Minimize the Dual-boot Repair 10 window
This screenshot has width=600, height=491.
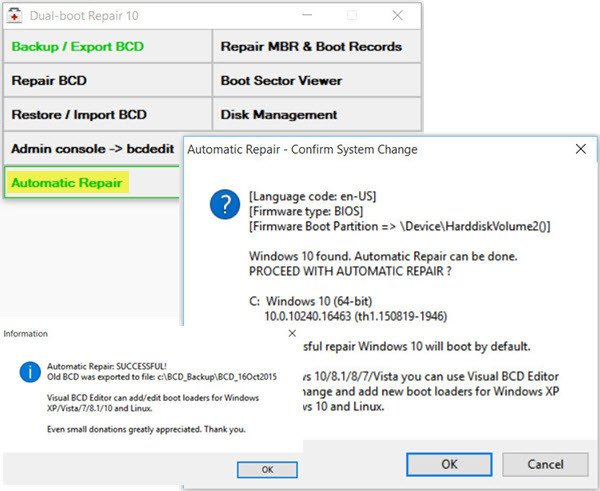[x=307, y=16]
